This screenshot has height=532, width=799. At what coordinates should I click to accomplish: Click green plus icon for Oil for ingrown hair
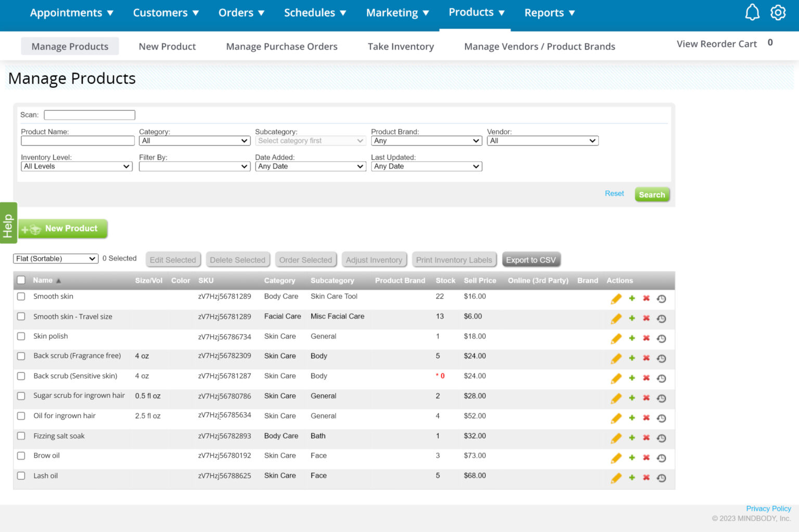tap(632, 418)
